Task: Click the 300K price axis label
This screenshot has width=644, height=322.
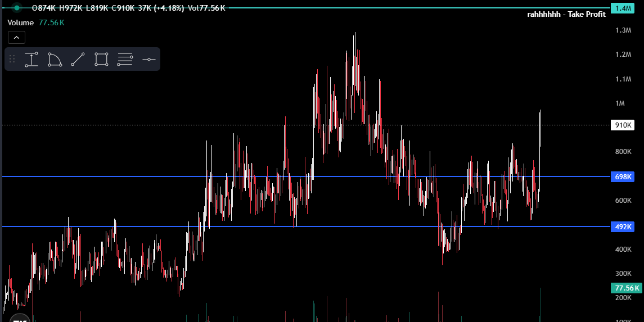Action: [x=623, y=274]
